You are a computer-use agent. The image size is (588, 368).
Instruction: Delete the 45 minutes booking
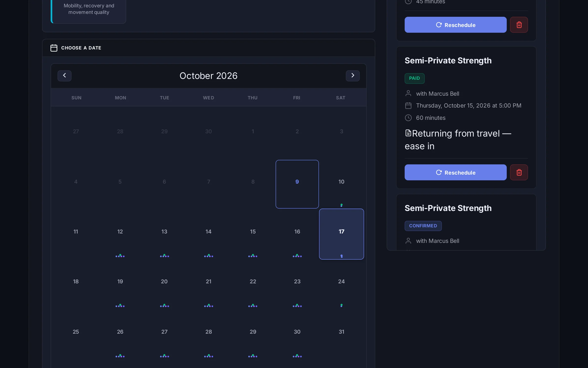(x=519, y=25)
